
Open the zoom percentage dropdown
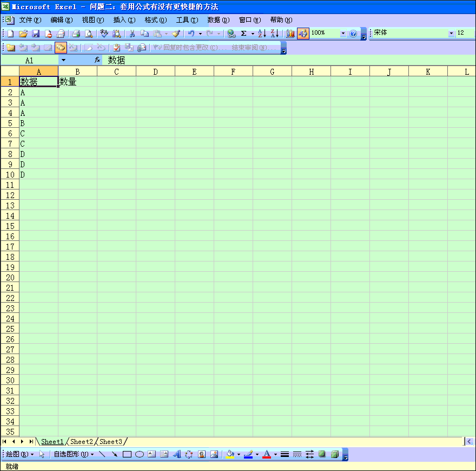[x=343, y=34]
